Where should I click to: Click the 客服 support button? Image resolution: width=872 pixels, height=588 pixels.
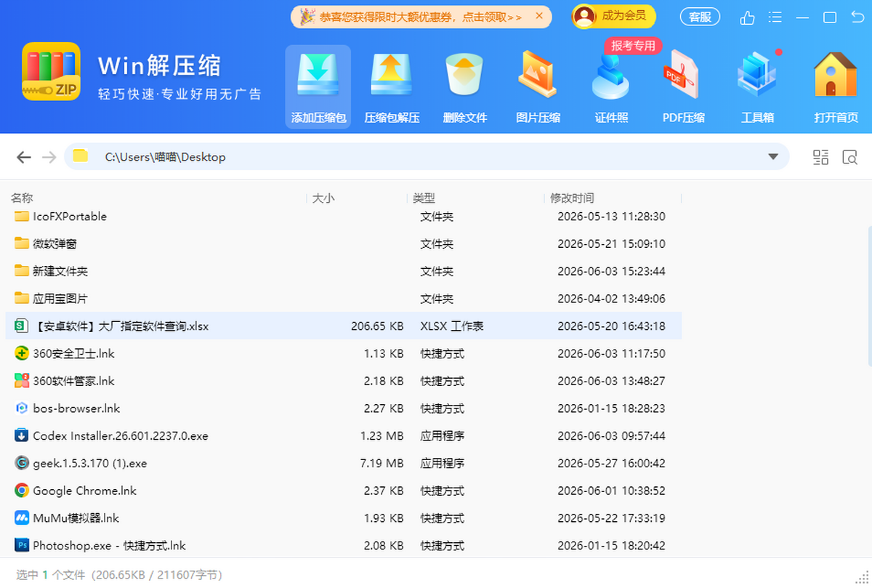coord(700,17)
